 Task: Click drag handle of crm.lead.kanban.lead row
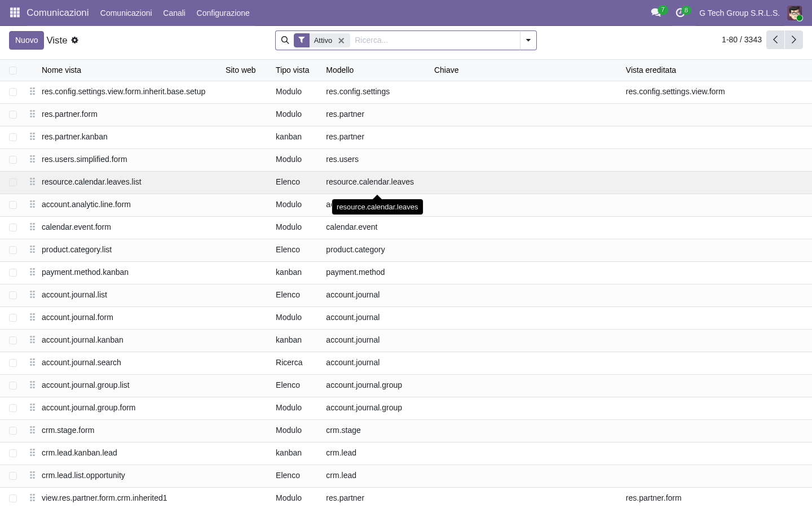32,453
